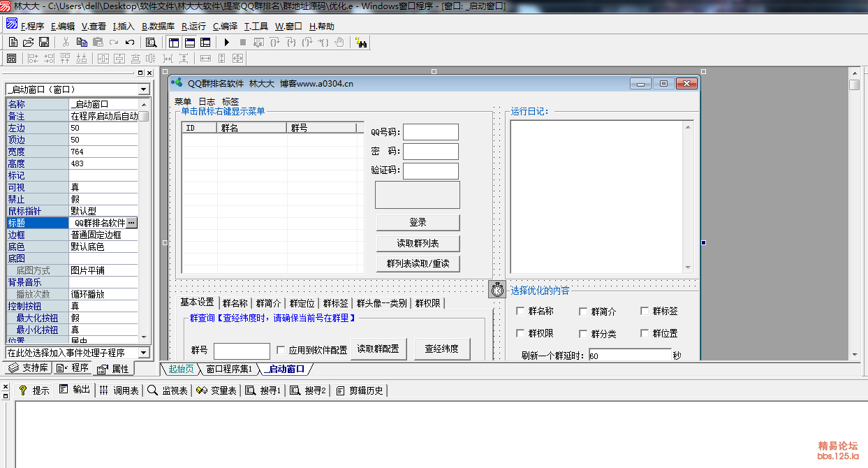Viewport: 868px width, 468px height.
Task: Switch to the 起始页 editor tab
Action: [181, 369]
